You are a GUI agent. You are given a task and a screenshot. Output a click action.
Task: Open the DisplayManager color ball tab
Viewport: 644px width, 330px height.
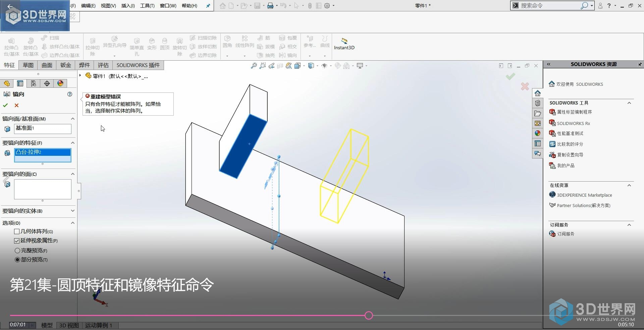point(60,83)
